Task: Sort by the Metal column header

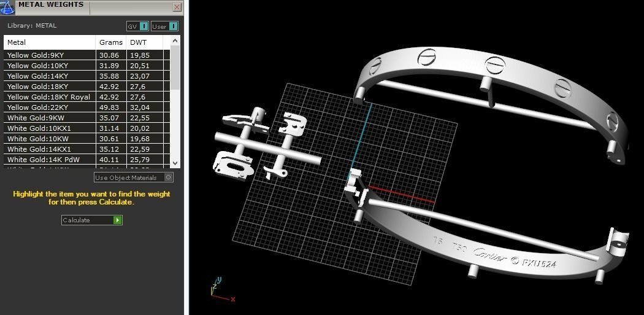Action: click(50, 42)
